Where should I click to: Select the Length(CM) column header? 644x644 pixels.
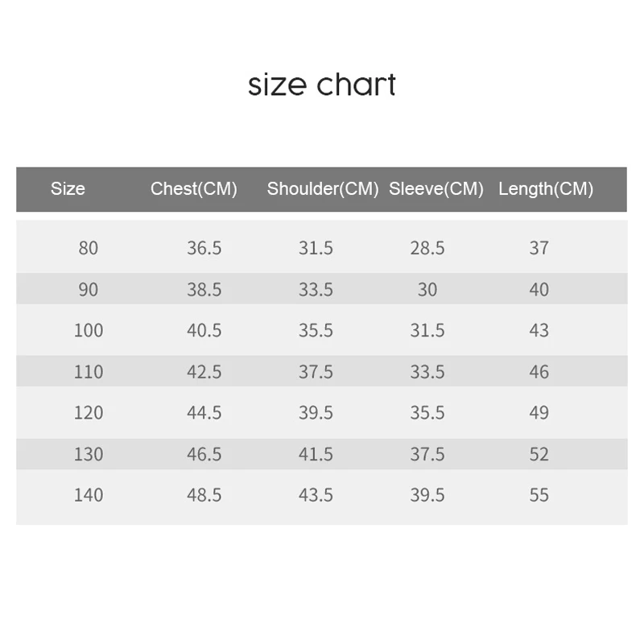coord(546,189)
